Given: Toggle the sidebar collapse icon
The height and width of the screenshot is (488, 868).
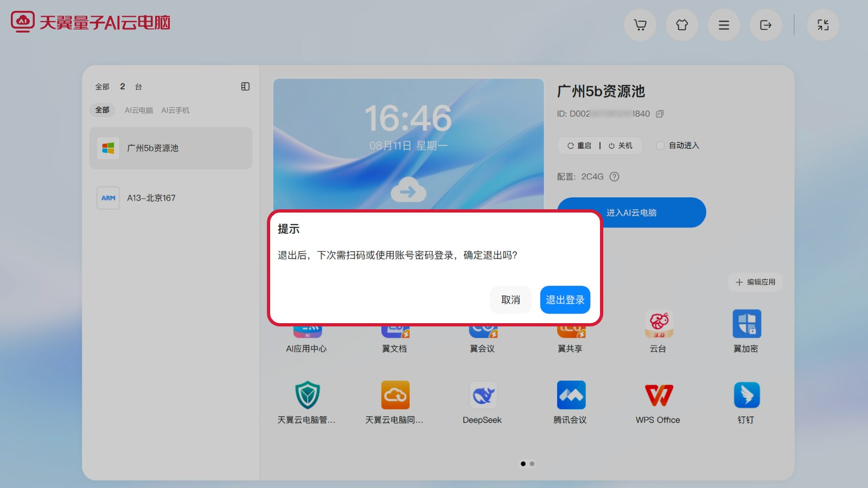Looking at the screenshot, I should tap(245, 86).
